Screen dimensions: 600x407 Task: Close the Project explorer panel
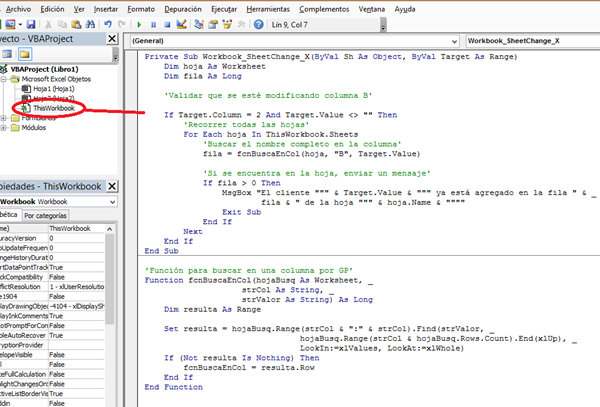click(113, 39)
